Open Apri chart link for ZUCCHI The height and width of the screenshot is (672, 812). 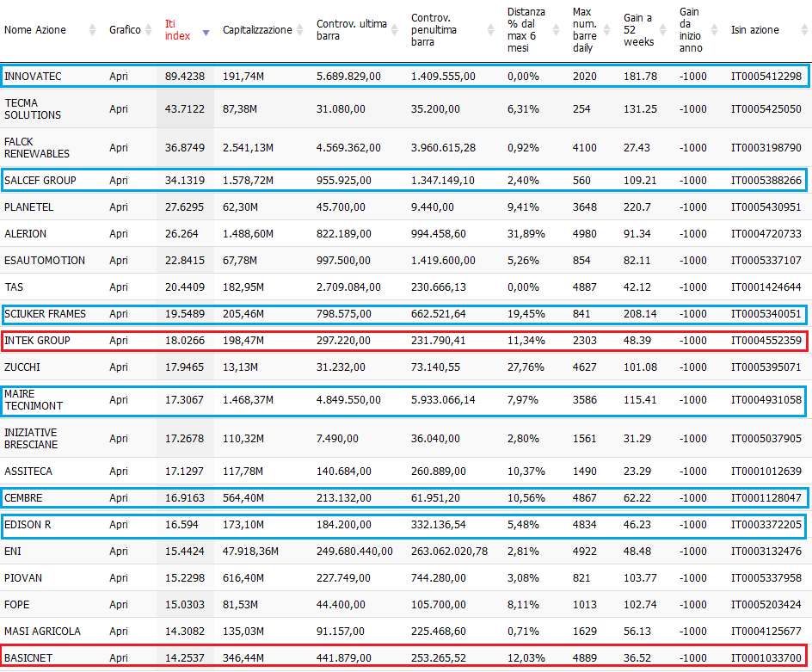(119, 367)
